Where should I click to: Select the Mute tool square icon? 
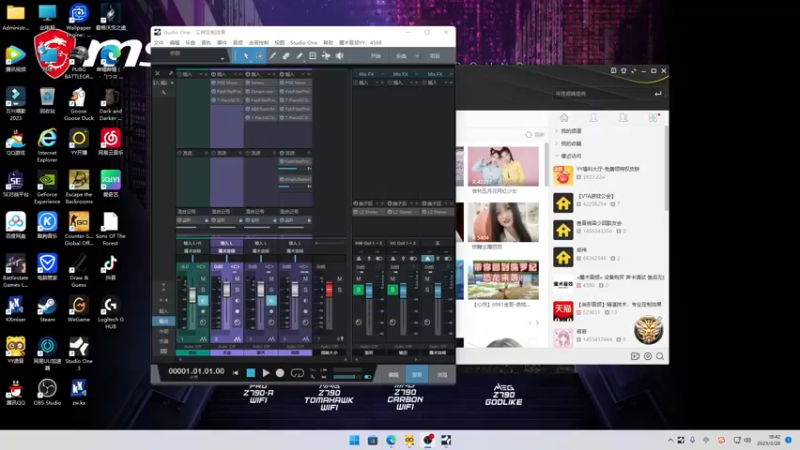tap(312, 56)
